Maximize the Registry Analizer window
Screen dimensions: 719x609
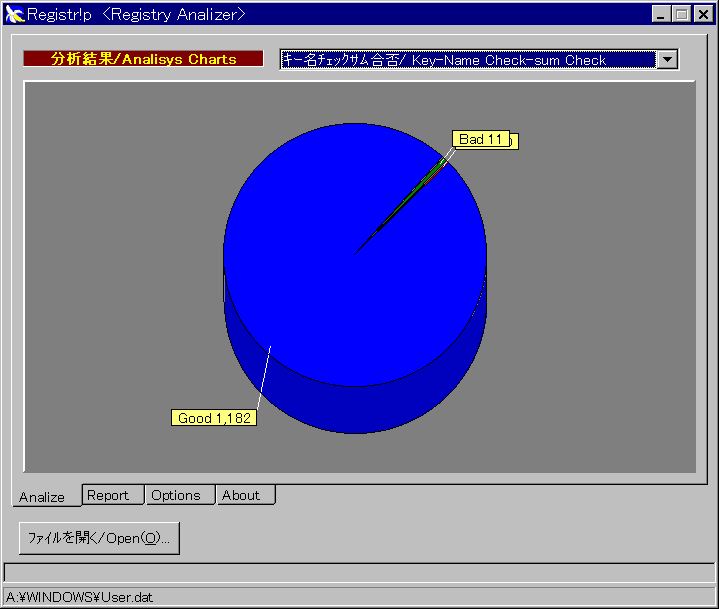pyautogui.click(x=681, y=14)
